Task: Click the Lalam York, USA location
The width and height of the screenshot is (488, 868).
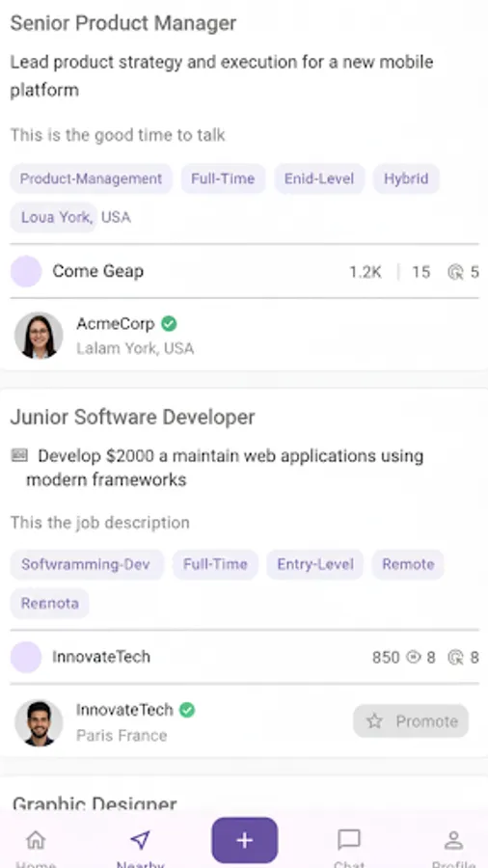Action: coord(135,348)
